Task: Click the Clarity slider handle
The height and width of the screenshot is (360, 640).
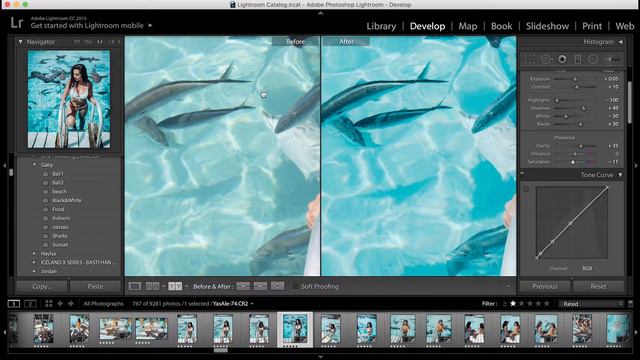Action: (581, 146)
